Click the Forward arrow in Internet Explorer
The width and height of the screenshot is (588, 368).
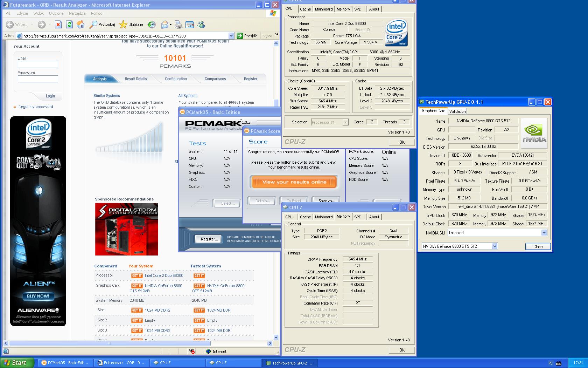tap(41, 25)
